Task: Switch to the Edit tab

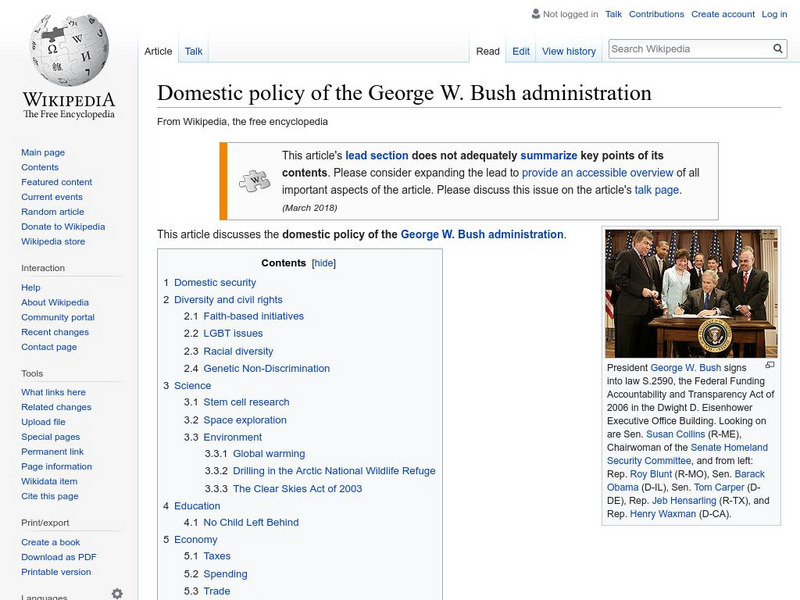Action: coord(520,50)
